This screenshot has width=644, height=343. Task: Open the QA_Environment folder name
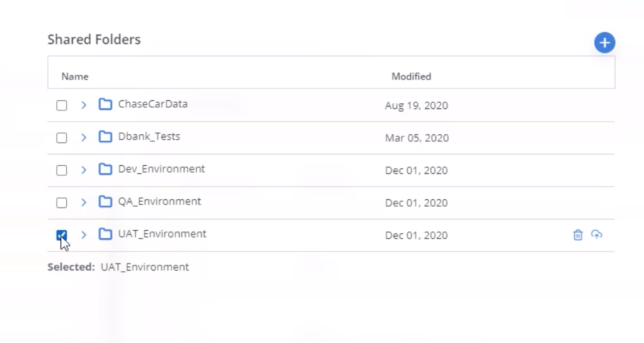pos(159,202)
